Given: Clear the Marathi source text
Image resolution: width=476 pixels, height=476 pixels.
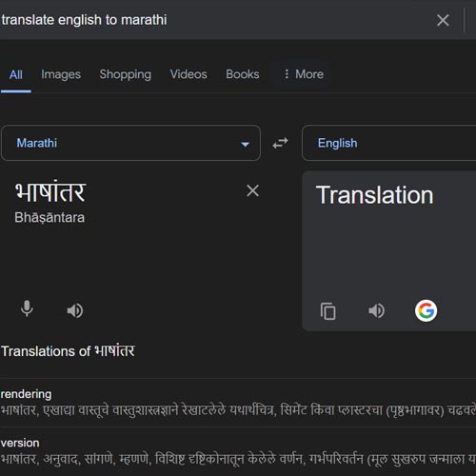Looking at the screenshot, I should (252, 190).
